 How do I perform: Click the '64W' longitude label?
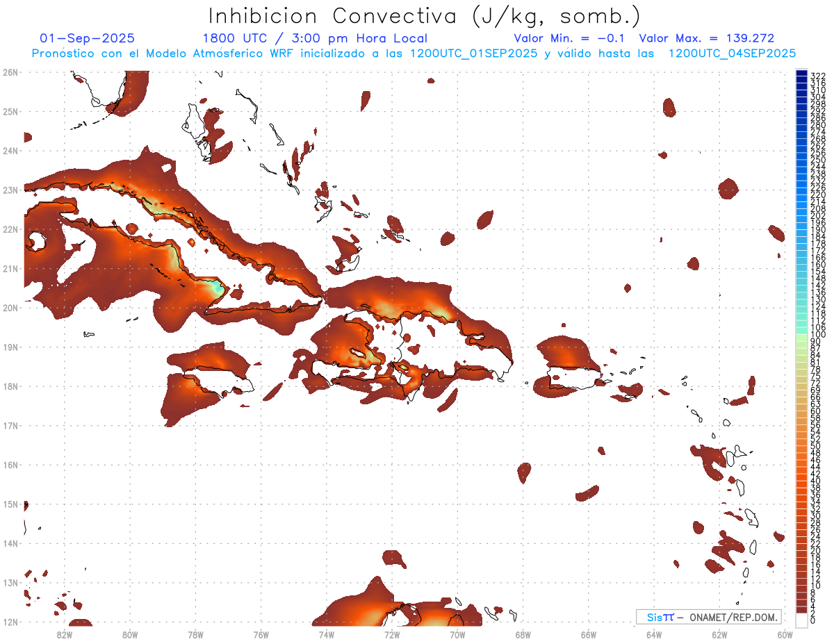click(654, 634)
